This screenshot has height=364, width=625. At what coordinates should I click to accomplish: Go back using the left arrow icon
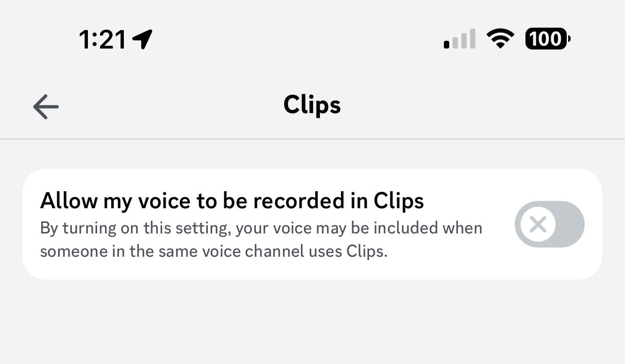tap(46, 106)
